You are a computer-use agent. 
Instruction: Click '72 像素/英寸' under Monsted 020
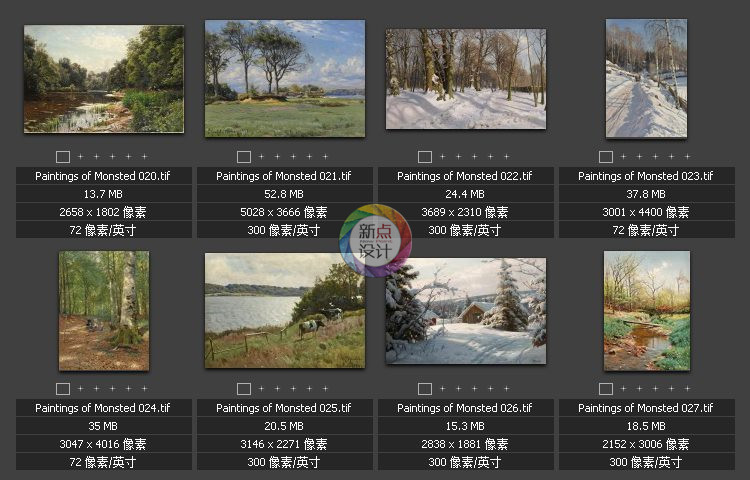click(103, 230)
